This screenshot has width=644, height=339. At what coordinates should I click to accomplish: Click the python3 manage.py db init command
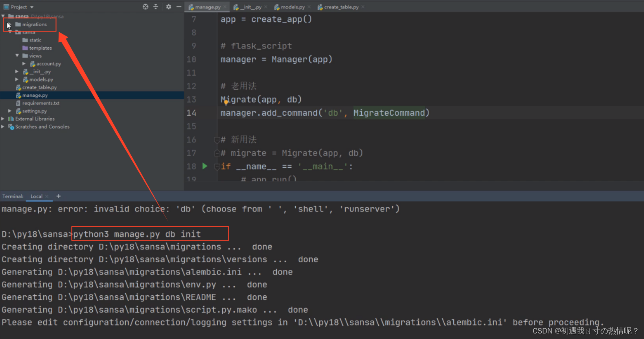click(x=137, y=234)
